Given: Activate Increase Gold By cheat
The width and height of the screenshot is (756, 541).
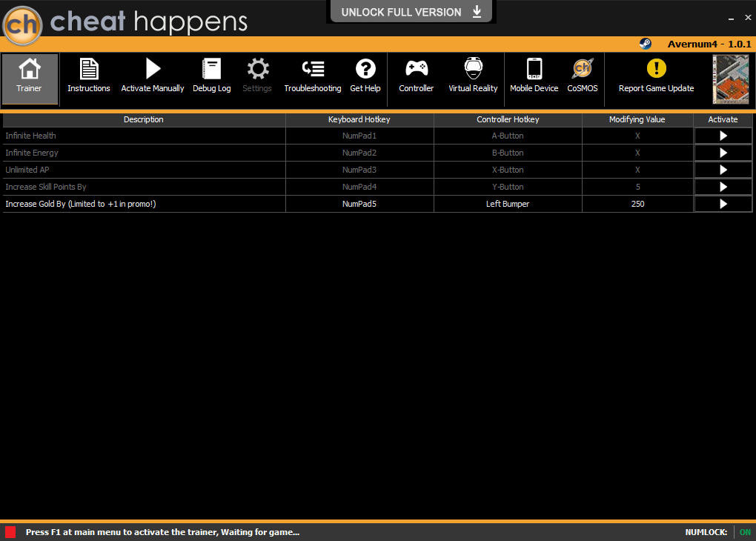Looking at the screenshot, I should click(x=723, y=204).
